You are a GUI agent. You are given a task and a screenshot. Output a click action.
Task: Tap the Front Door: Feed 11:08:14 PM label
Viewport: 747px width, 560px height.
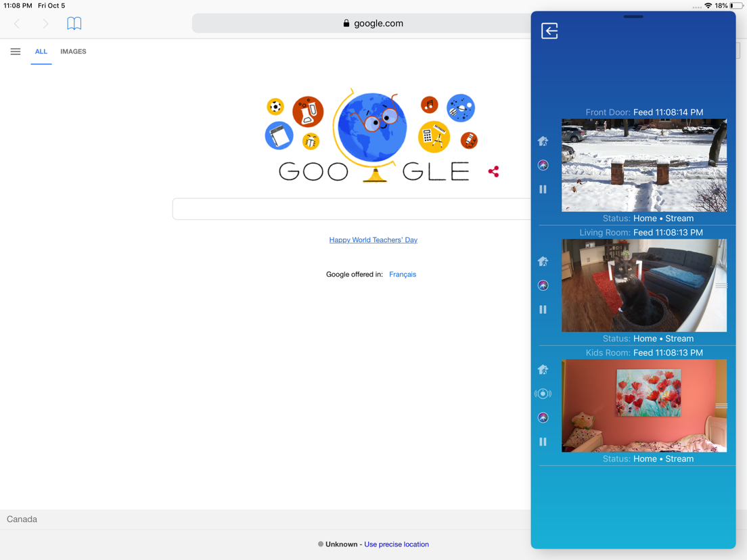644,112
